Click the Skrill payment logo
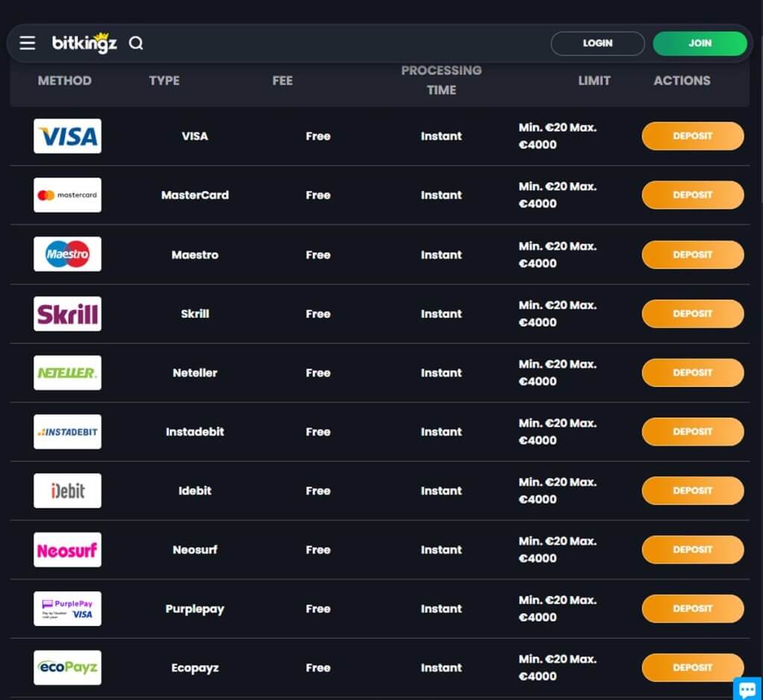The width and height of the screenshot is (763, 700). click(x=68, y=314)
